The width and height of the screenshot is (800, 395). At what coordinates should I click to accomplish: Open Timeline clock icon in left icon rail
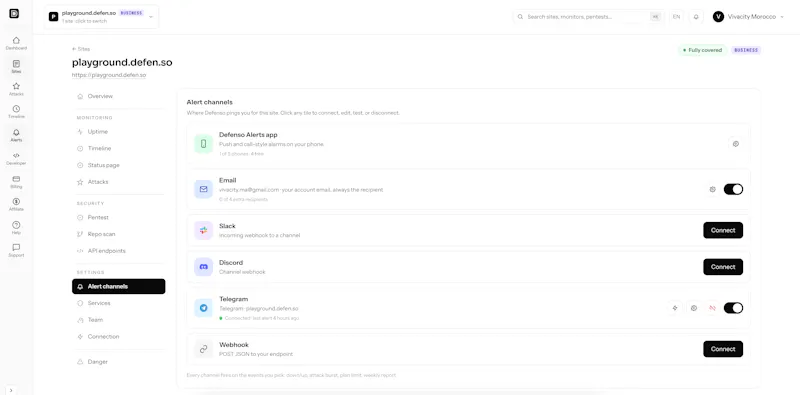pos(16,112)
